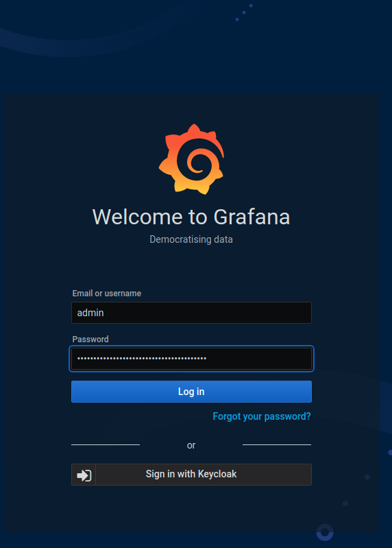Click the Keycloak sign-in arrow icon

tap(84, 475)
